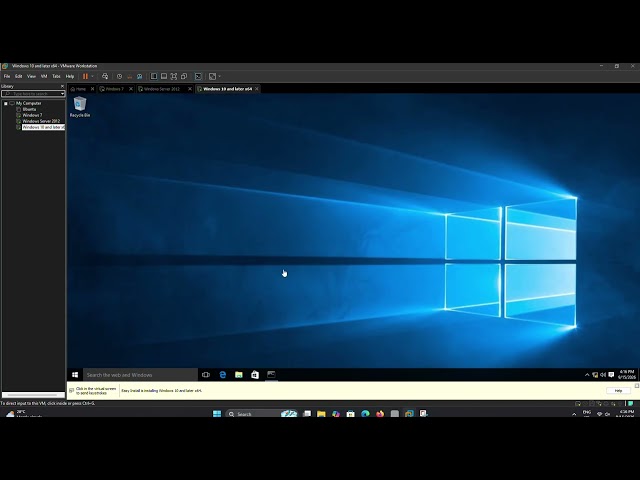Image resolution: width=640 pixels, height=480 pixels.
Task: Enter full screen mode
Action: click(x=174, y=76)
